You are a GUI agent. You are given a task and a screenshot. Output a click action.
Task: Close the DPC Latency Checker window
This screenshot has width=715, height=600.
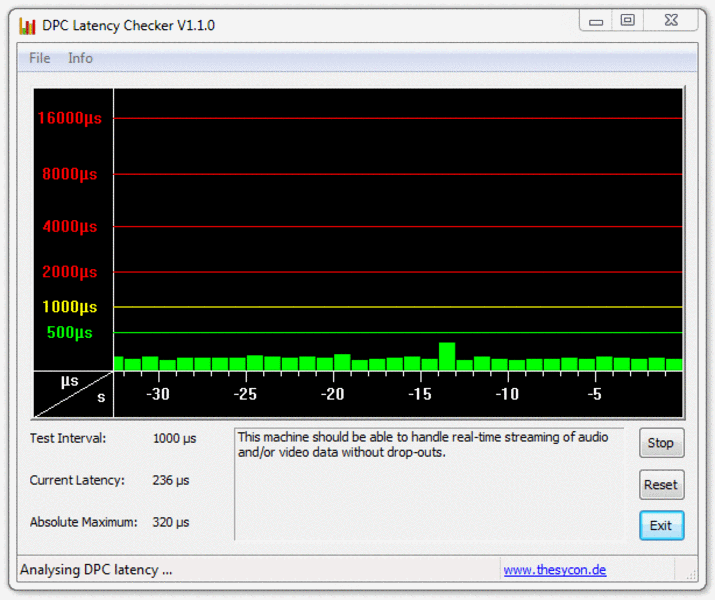(671, 21)
